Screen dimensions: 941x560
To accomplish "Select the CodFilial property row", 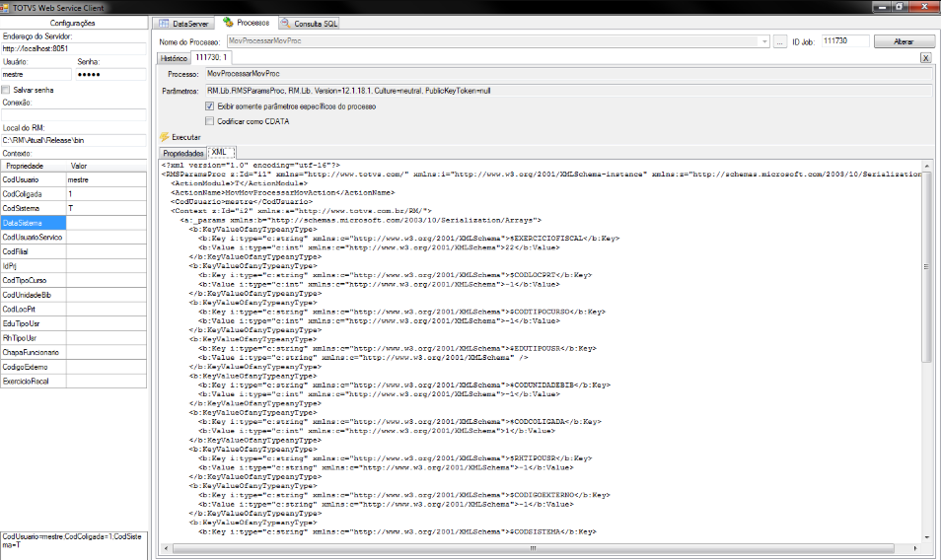I will (x=73, y=251).
